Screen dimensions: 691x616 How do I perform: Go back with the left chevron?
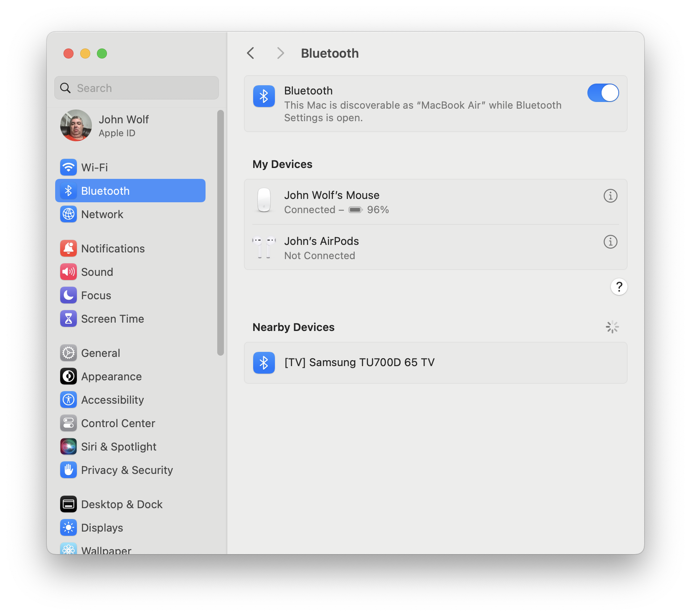pyautogui.click(x=251, y=53)
